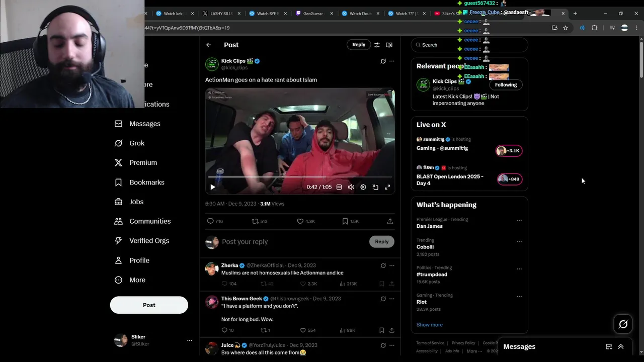Click the Search box
The height and width of the screenshot is (362, 644).
point(469,45)
